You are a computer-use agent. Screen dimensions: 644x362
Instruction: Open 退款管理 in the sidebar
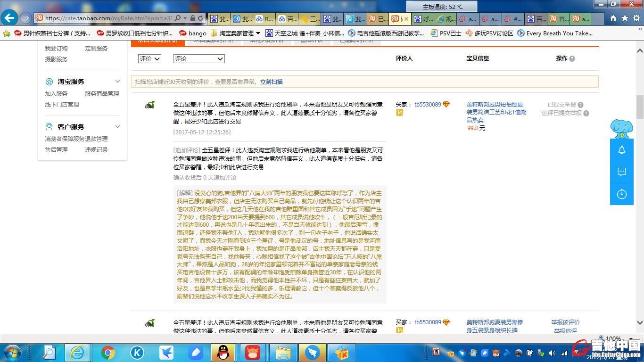pyautogui.click(x=96, y=139)
